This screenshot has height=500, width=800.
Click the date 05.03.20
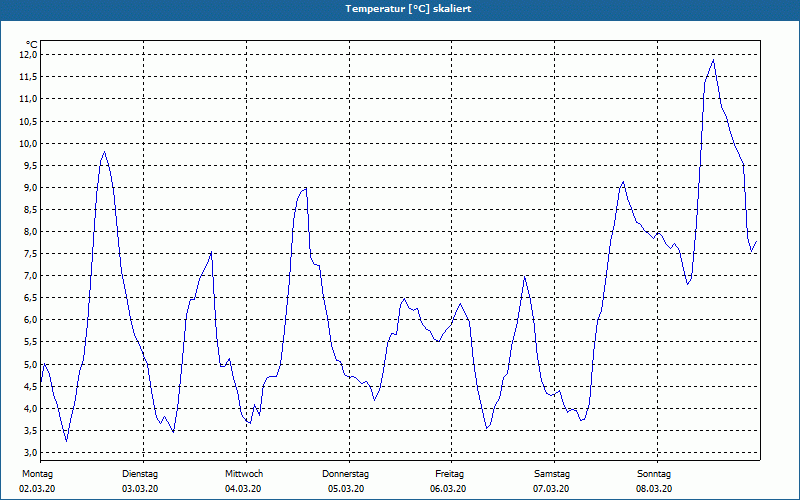[x=346, y=489]
